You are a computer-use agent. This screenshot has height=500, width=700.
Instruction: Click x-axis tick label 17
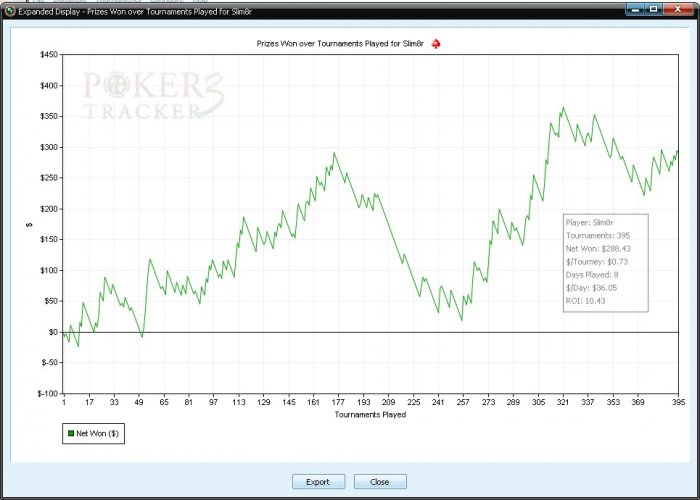89,402
